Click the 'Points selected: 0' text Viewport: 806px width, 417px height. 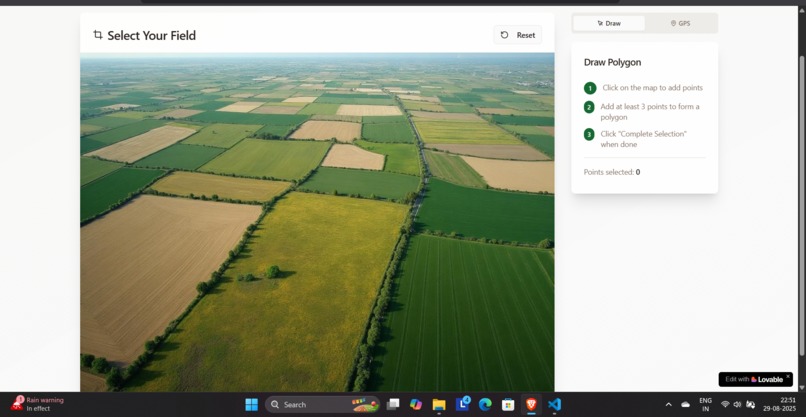pos(612,172)
